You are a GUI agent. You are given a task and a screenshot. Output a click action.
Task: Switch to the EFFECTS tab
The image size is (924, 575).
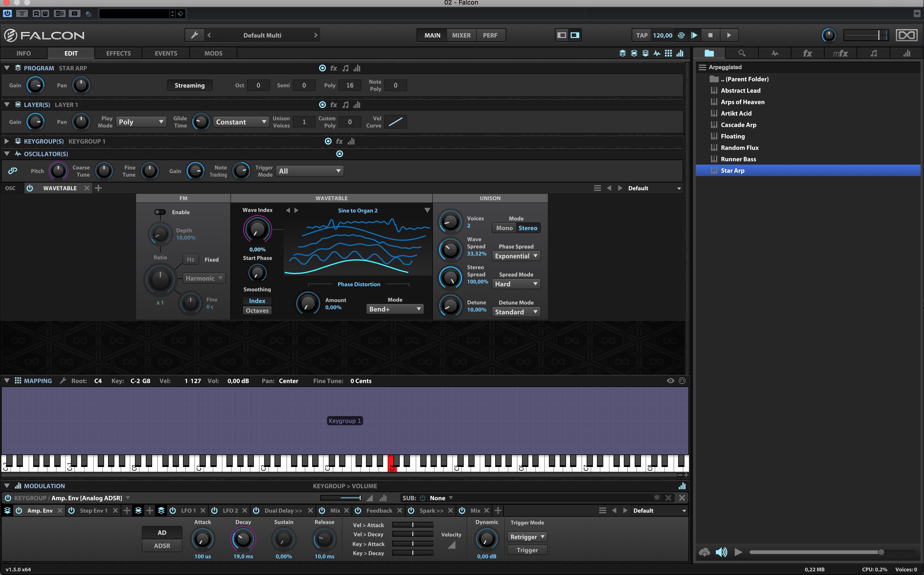point(118,53)
